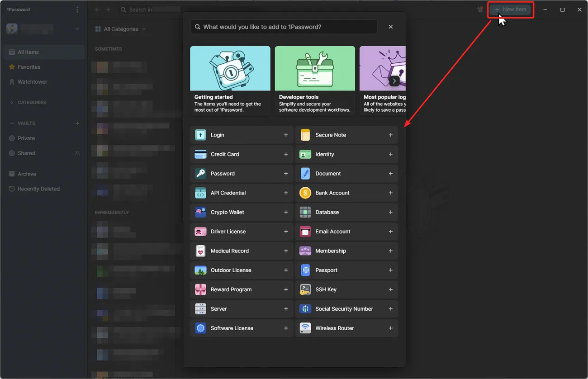The height and width of the screenshot is (379, 588).
Task: Click the Secure Note icon
Action: 305,135
